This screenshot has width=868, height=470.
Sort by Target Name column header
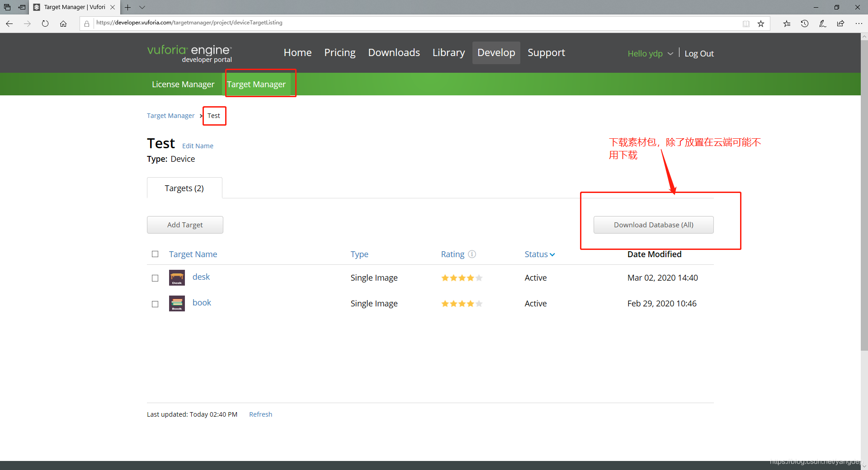point(193,254)
